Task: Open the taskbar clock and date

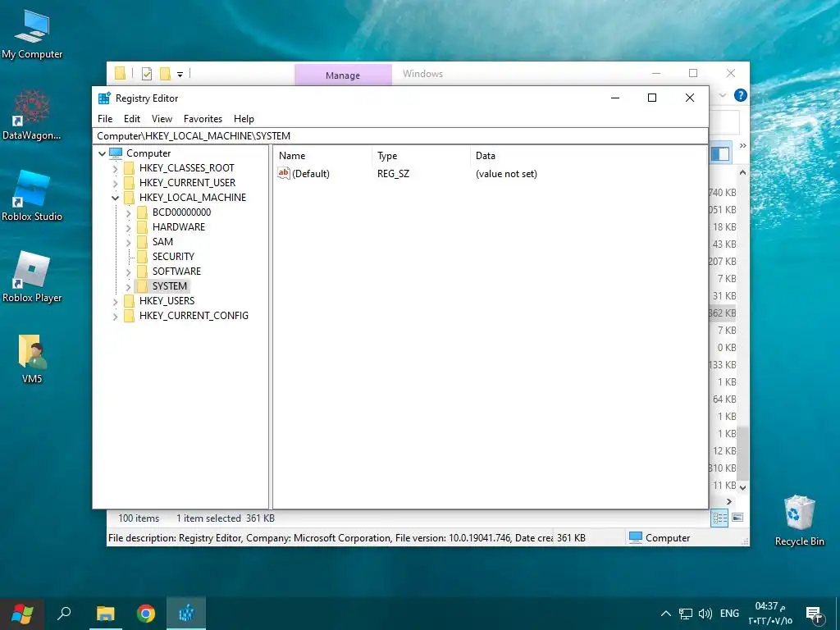Action: (x=770, y=614)
